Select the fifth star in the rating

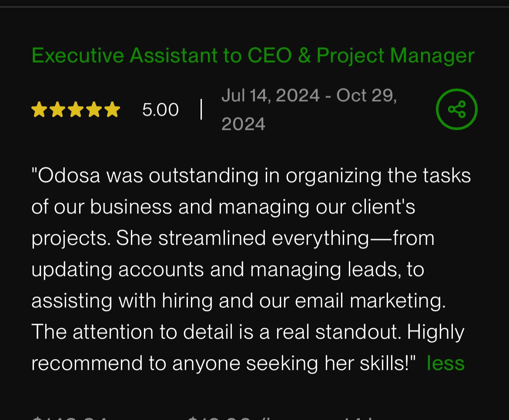pos(112,109)
